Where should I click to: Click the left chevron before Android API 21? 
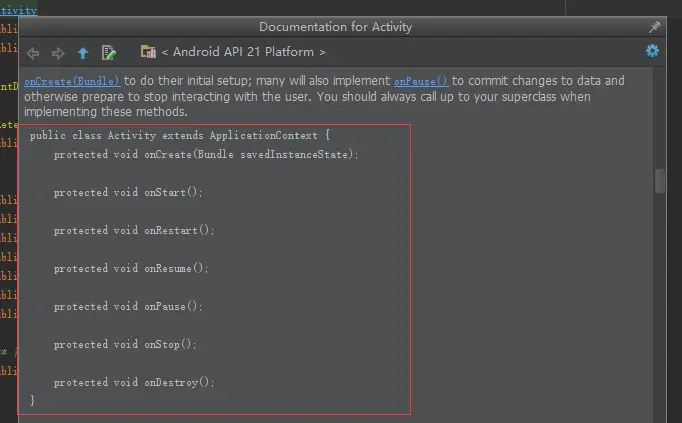[x=165, y=53]
